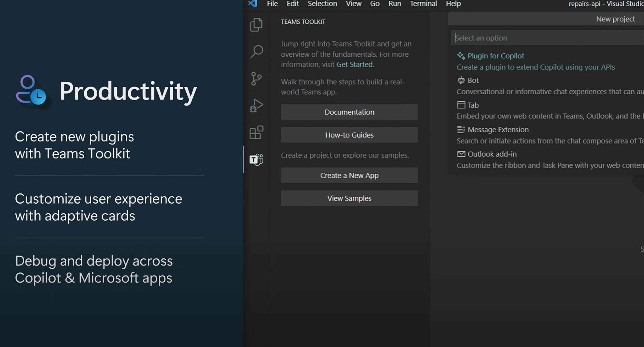Click the Bot option robot icon
The height and width of the screenshot is (347, 644).
(x=461, y=80)
